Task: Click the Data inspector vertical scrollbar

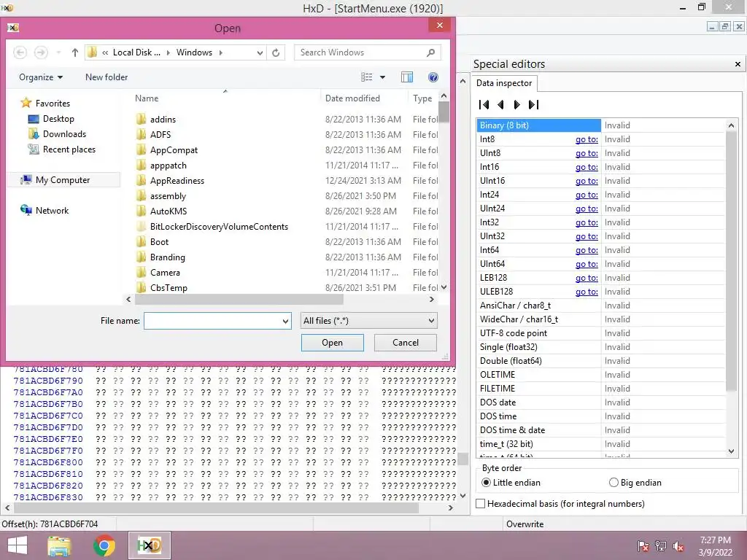Action: coord(731,262)
